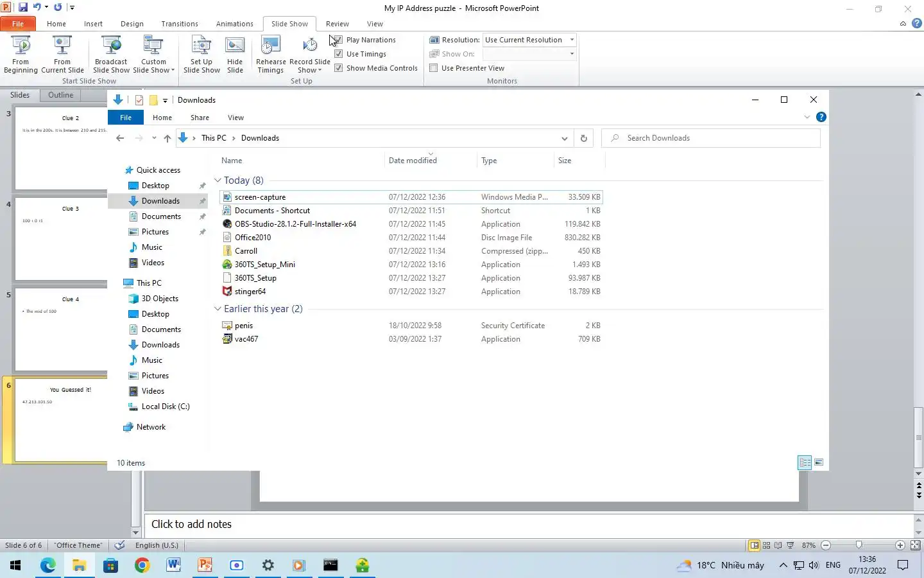Select the stinger64 application
Screen dimensions: 924x578
pyautogui.click(x=411, y=292)
